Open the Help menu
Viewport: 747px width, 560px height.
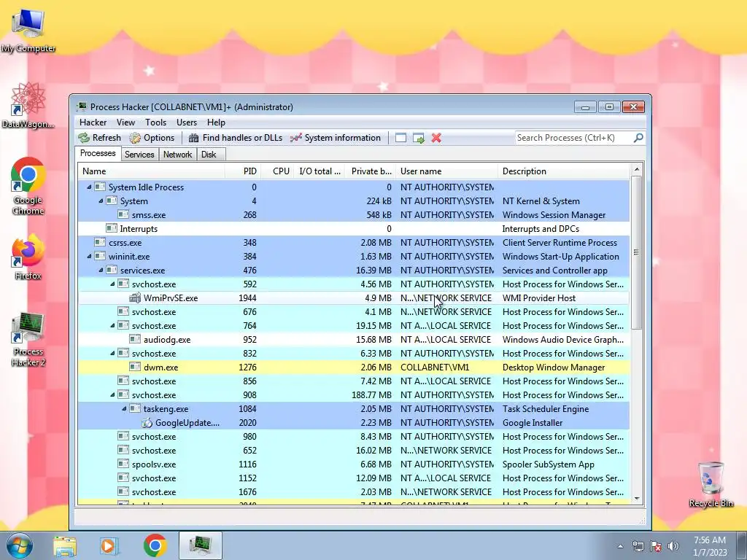216,122
